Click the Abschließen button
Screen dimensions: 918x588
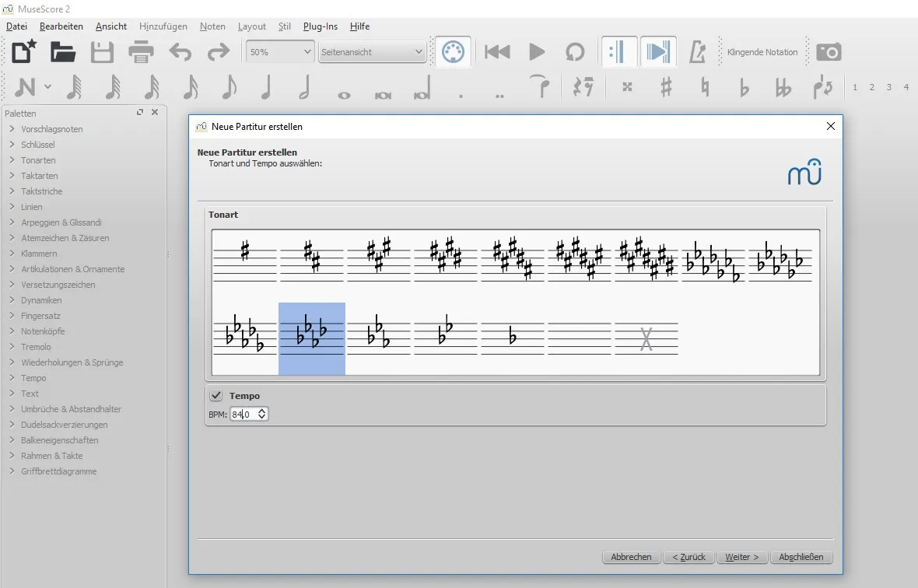pos(801,557)
